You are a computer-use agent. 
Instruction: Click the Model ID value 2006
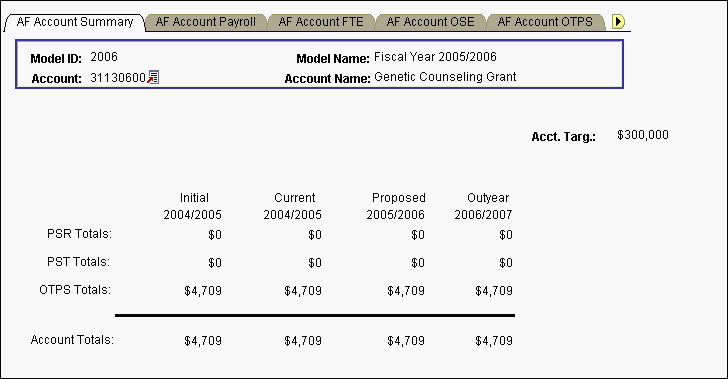click(x=104, y=57)
